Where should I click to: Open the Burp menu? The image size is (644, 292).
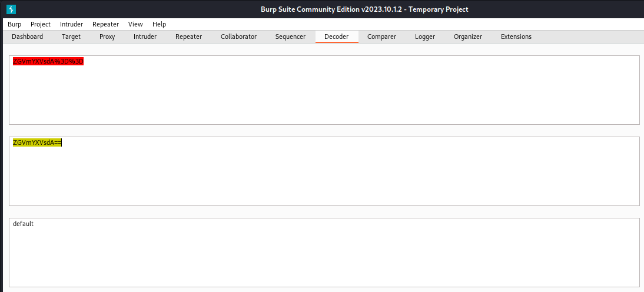point(14,24)
